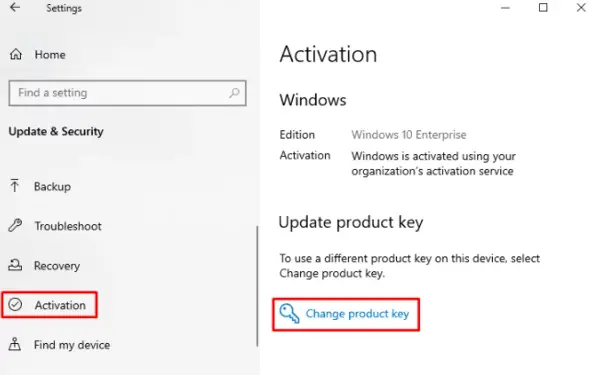The width and height of the screenshot is (596, 375).
Task: Click in the Find a setting field
Action: coord(127,93)
